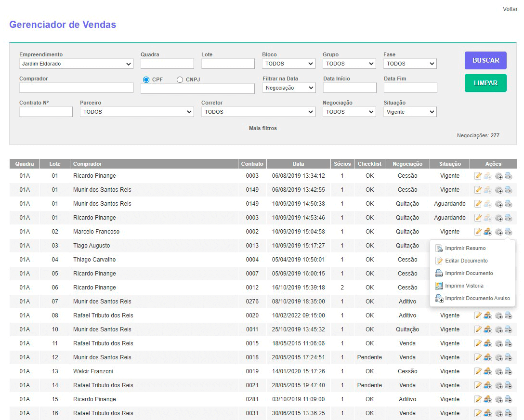
Task: Click the add-partner icon in Walcir Franzoni's row
Action: point(488,371)
